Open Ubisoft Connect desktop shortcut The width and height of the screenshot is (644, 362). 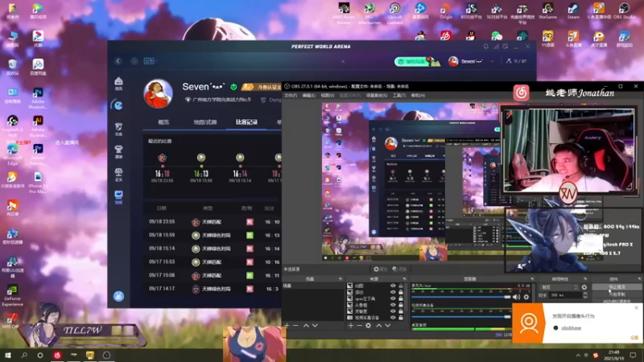(x=394, y=13)
